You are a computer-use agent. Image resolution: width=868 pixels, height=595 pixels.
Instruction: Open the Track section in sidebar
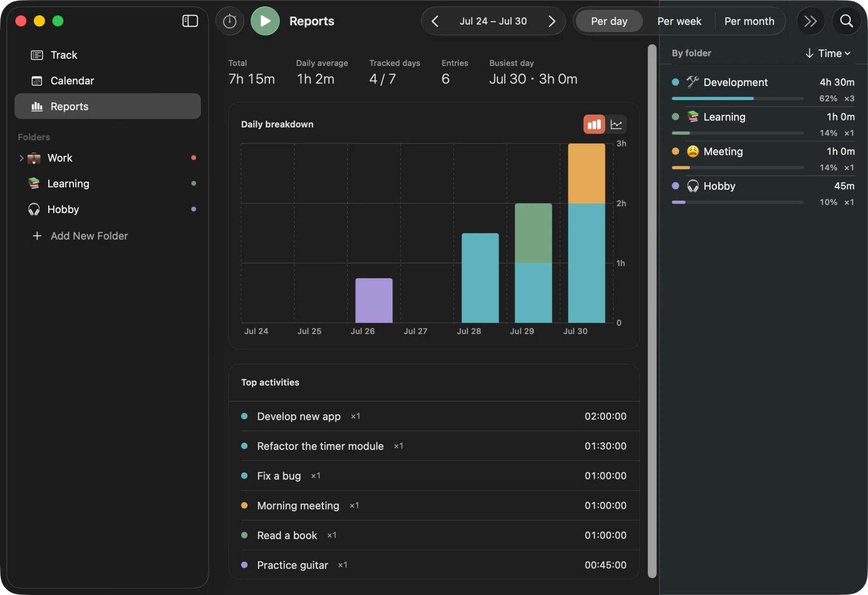pos(108,55)
